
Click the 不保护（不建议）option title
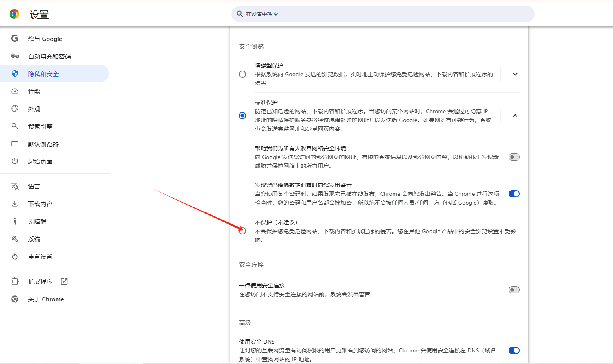[276, 222]
